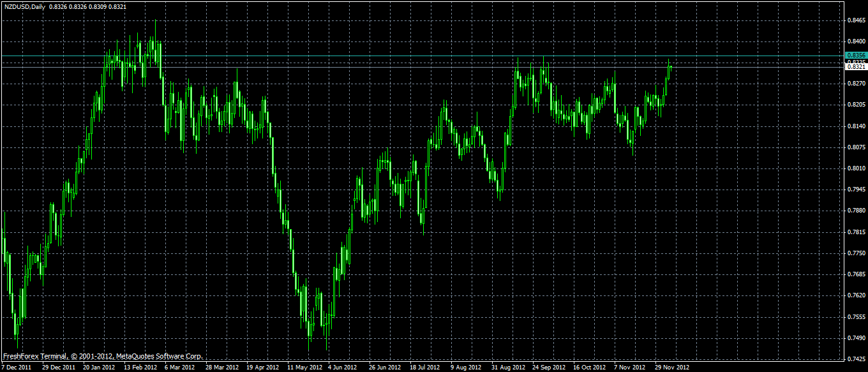
Task: Click the 11 May 2012 date label
Action: click(x=304, y=368)
